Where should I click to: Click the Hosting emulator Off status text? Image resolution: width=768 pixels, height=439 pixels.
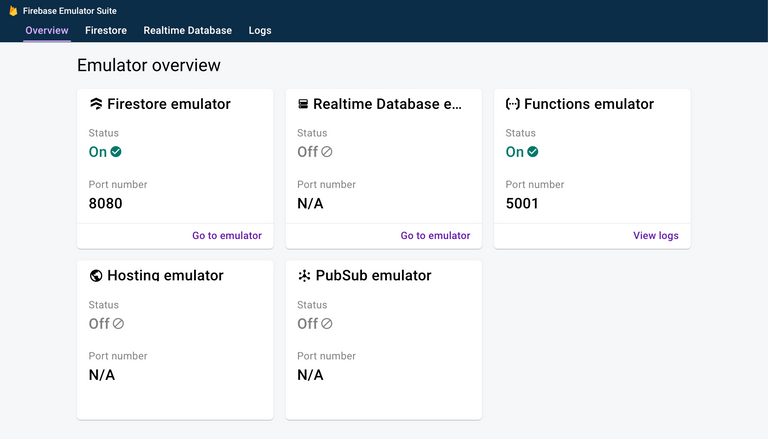click(99, 324)
